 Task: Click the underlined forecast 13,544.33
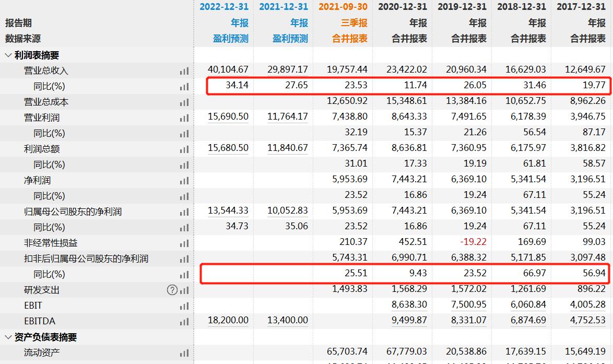tap(228, 210)
